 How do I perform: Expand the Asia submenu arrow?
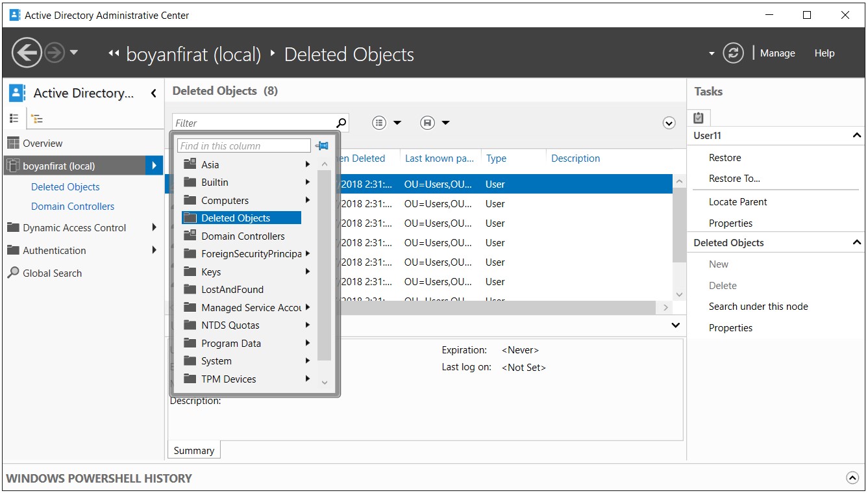(x=307, y=164)
